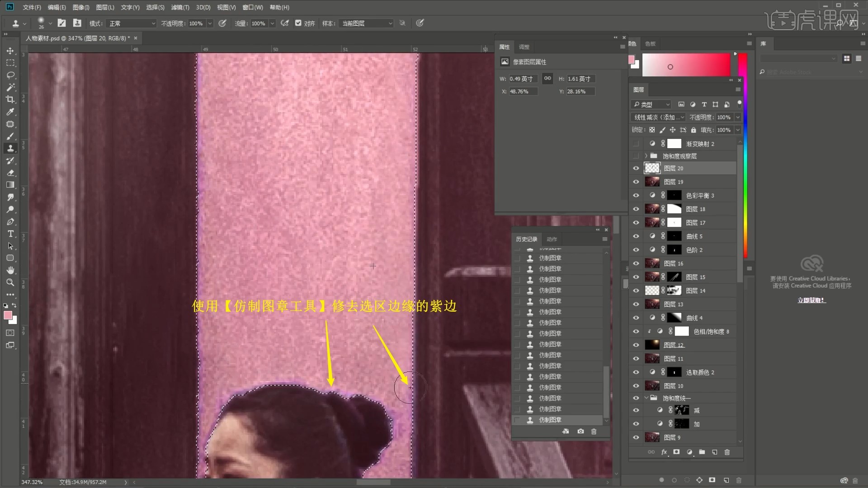Viewport: 868px width, 488px height.
Task: Open the 滤镜(T) menu
Action: point(180,7)
